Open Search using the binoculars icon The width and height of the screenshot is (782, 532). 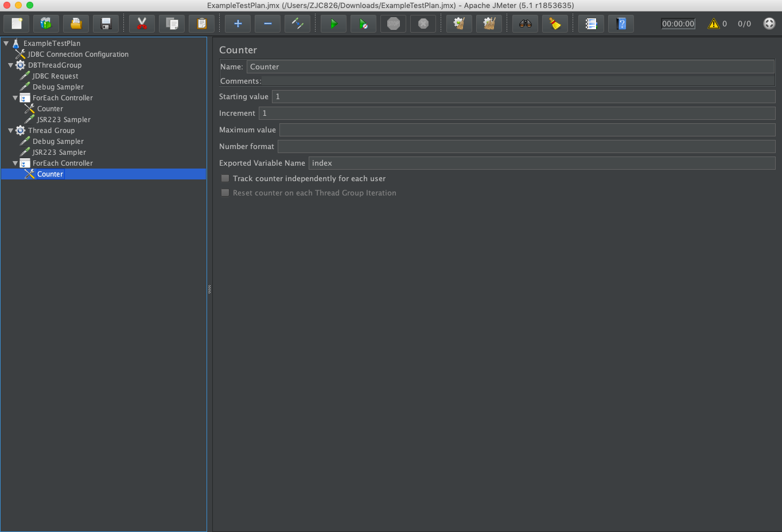[x=525, y=24]
